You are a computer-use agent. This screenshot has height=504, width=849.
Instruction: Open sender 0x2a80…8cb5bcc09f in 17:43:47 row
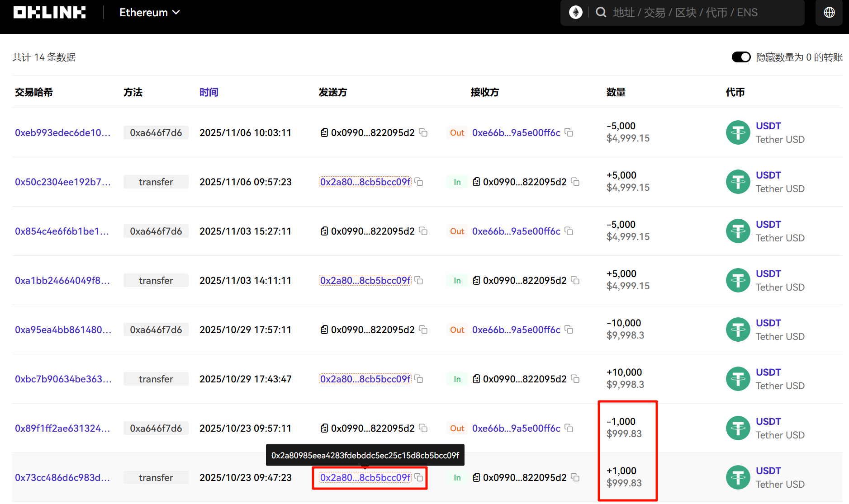tap(365, 379)
